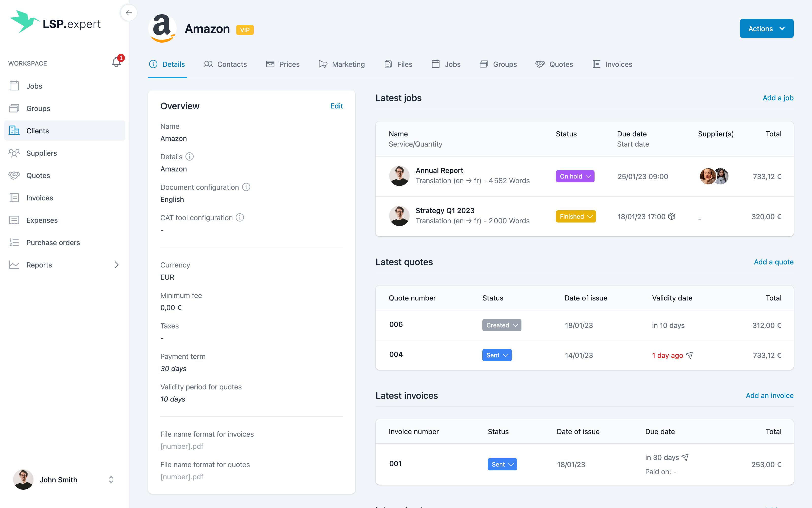This screenshot has width=812, height=508.
Task: Open the Annual Report job
Action: click(x=439, y=170)
